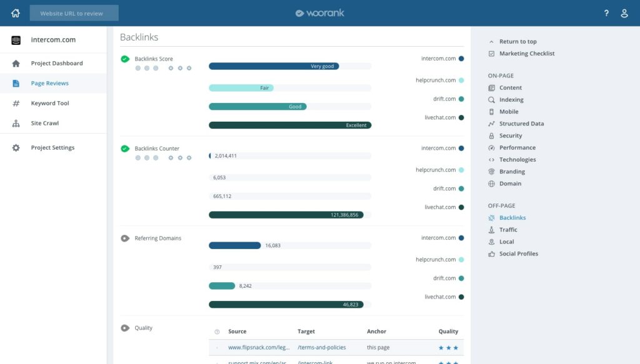Click the 16,083 referring domains value
This screenshot has width=640, height=364.
coord(272,245)
